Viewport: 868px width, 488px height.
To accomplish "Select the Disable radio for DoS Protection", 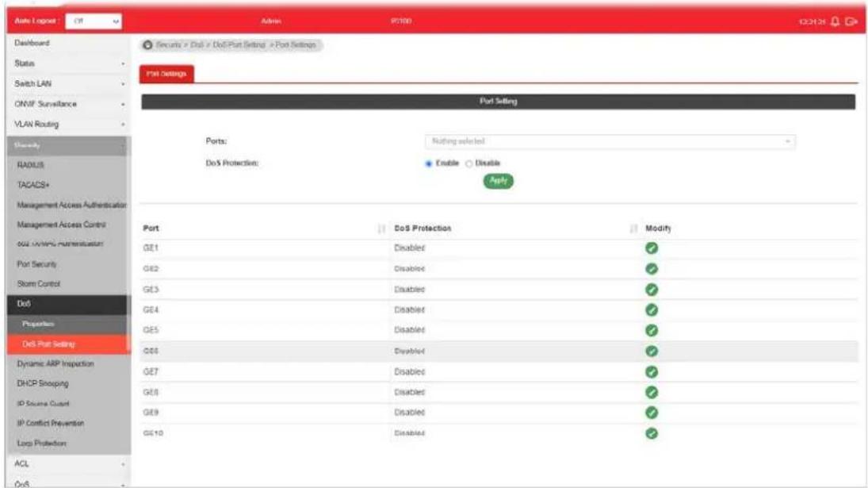I will pyautogui.click(x=468, y=163).
